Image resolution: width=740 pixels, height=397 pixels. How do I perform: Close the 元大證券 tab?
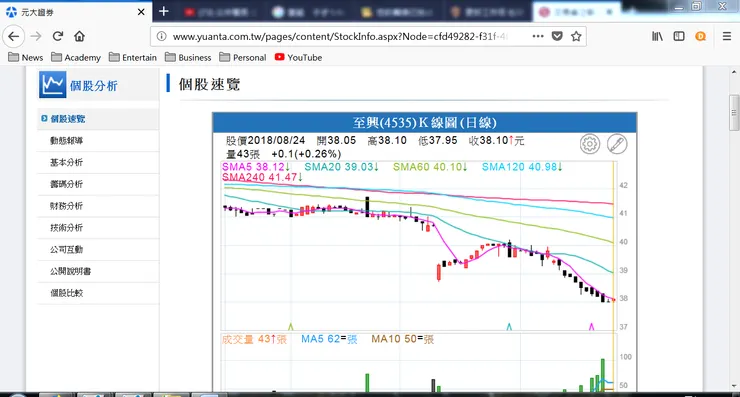[141, 12]
